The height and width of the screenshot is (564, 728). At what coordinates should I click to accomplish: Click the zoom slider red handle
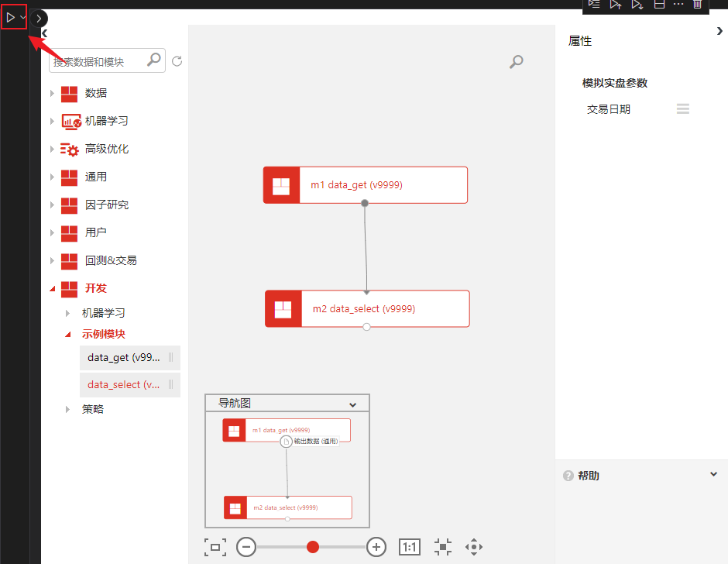point(313,547)
